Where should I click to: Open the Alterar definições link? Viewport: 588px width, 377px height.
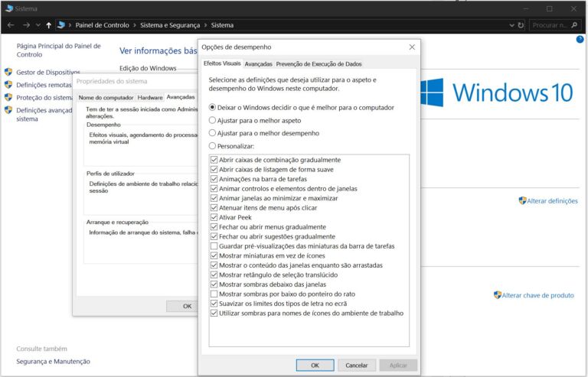pos(552,201)
